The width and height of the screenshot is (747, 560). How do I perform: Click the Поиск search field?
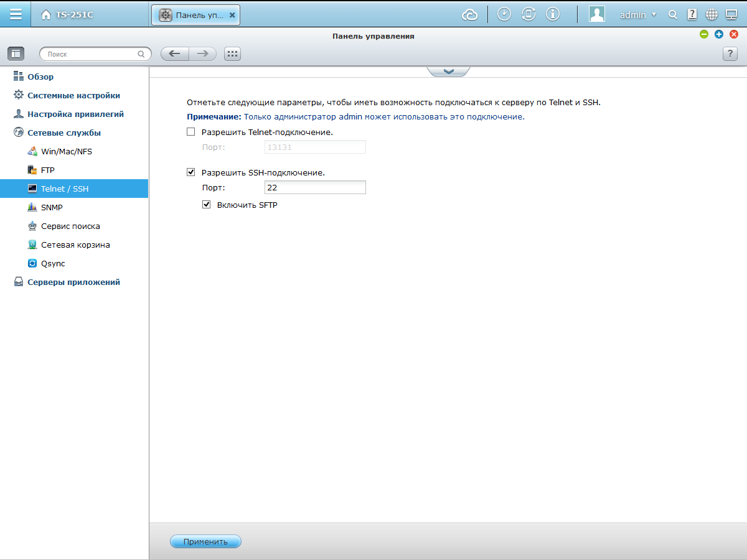click(x=95, y=54)
